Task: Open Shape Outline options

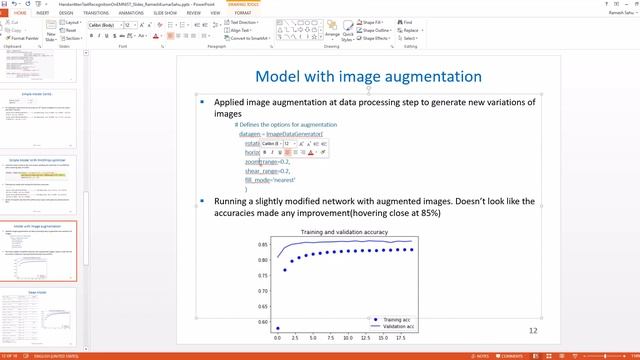Action: (x=374, y=30)
